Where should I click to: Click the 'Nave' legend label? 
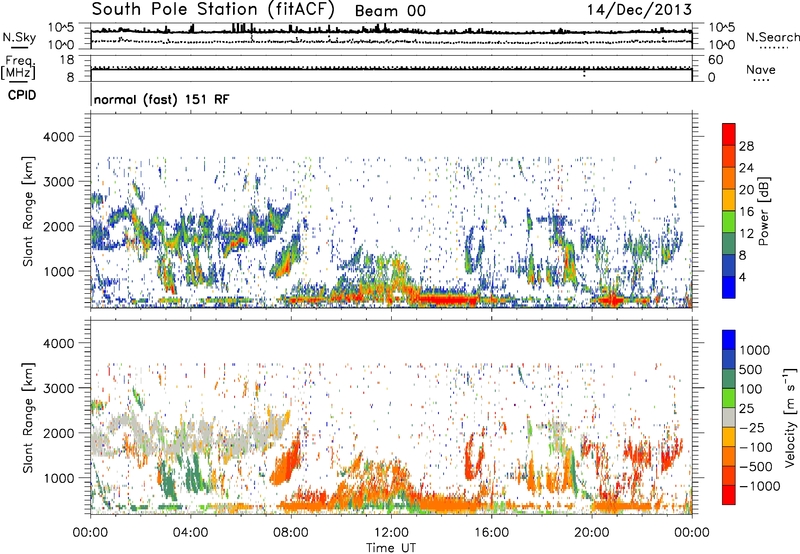[761, 69]
